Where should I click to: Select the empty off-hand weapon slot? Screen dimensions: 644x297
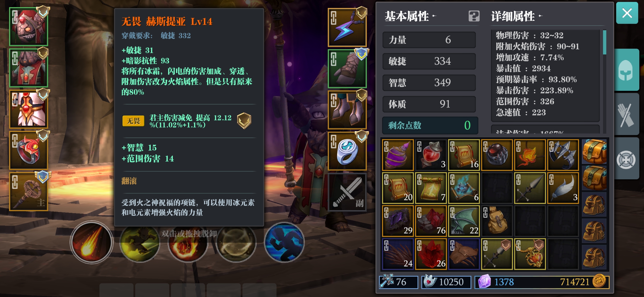pyautogui.click(x=347, y=192)
